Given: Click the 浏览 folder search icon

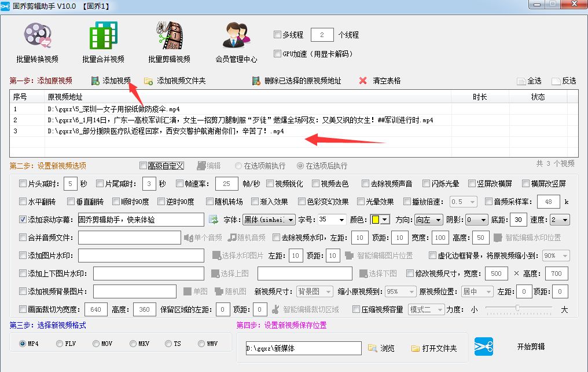Looking at the screenshot, I should click(x=372, y=348).
